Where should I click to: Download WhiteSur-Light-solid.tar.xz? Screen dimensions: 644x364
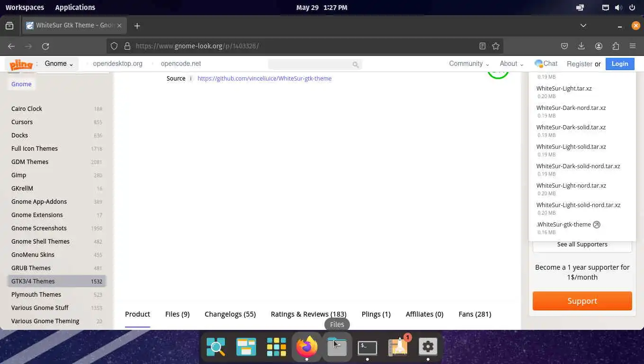571,146
